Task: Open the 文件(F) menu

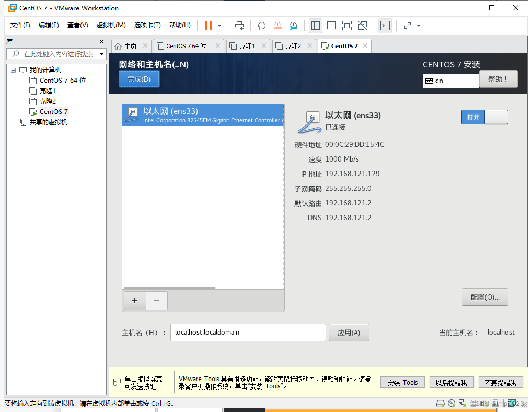Action: coord(20,25)
